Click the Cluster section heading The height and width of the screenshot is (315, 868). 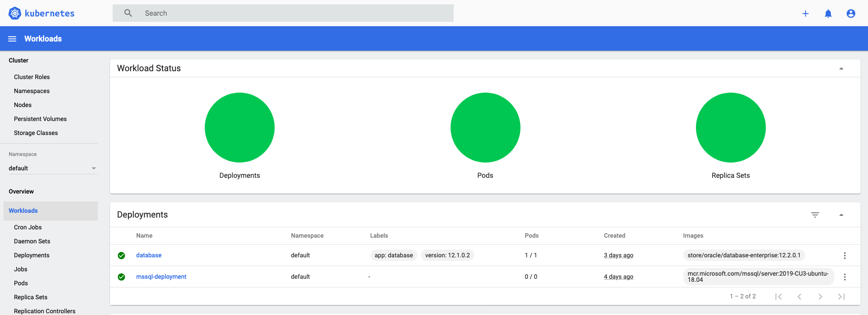click(x=18, y=60)
